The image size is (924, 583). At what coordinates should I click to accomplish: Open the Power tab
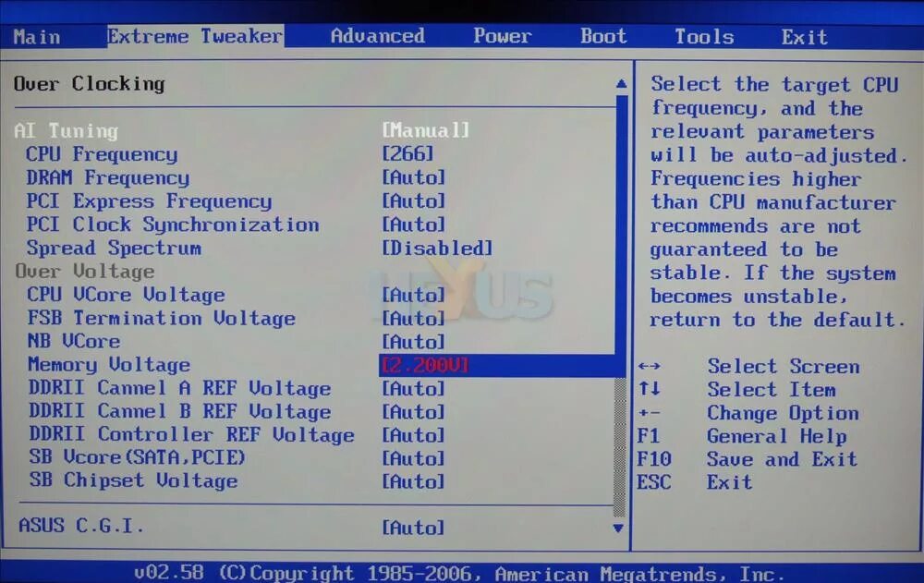click(502, 36)
